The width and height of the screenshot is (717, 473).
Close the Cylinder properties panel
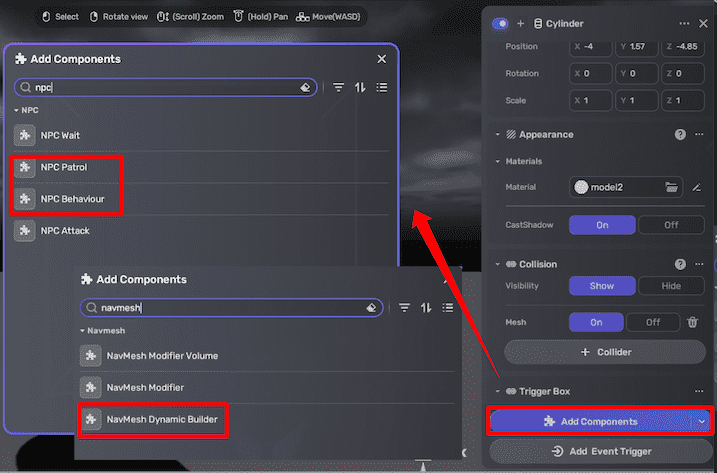pos(703,23)
